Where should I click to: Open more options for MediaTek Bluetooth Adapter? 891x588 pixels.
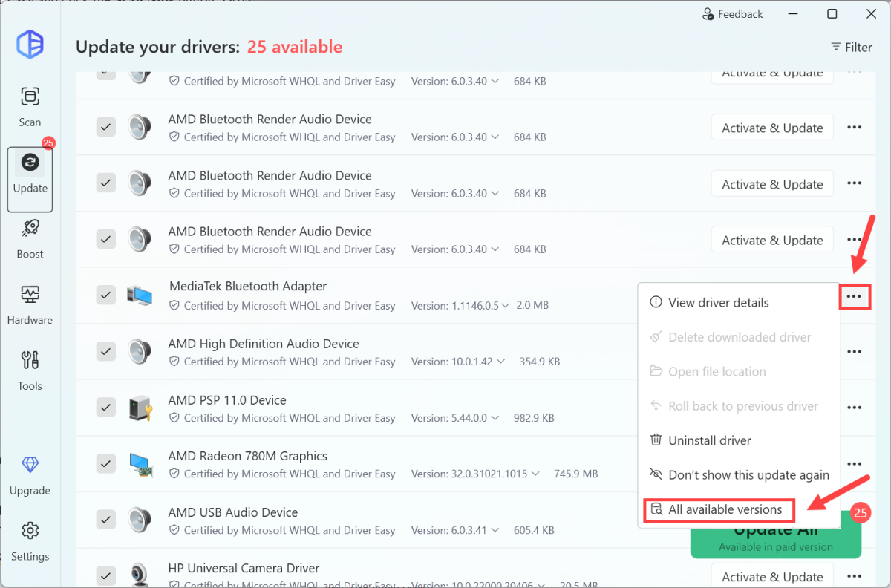(x=855, y=297)
